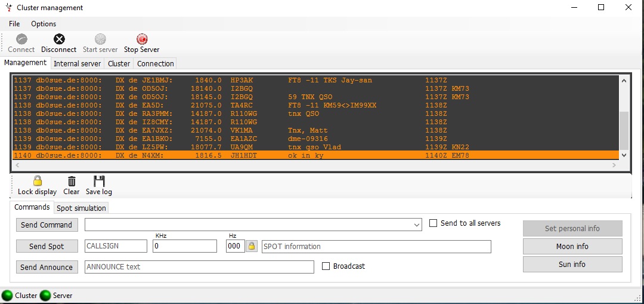This screenshot has width=644, height=304.
Task: Click the frequency lock padlock beside Hz
Action: 252,246
